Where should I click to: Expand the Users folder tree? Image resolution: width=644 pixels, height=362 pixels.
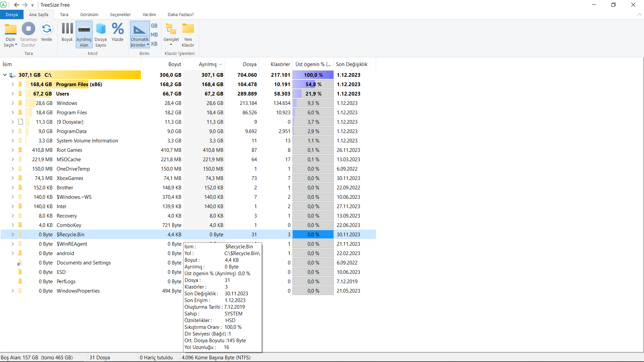pos(13,94)
